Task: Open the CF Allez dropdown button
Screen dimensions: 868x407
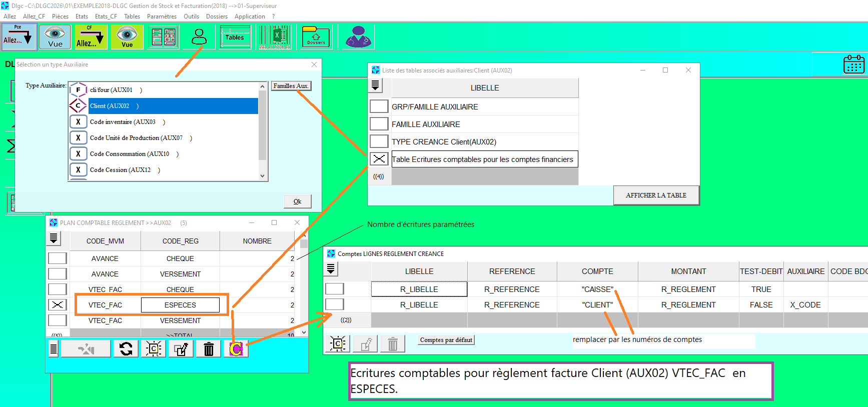Action: pos(90,37)
